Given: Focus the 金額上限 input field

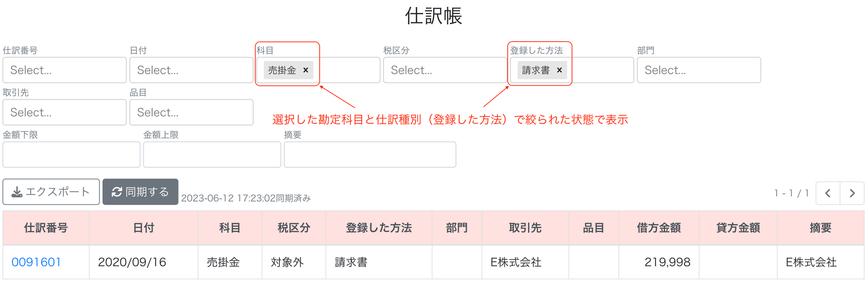Looking at the screenshot, I should [x=212, y=155].
